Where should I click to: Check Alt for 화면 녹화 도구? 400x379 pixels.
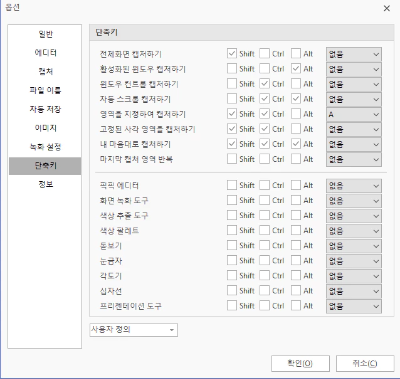(x=296, y=200)
